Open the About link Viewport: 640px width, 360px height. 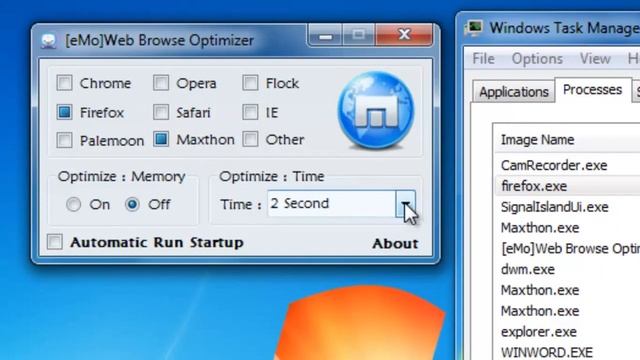[x=395, y=243]
